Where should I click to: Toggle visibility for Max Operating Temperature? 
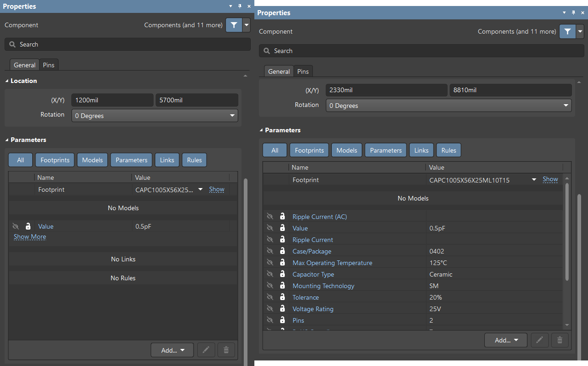pos(270,263)
